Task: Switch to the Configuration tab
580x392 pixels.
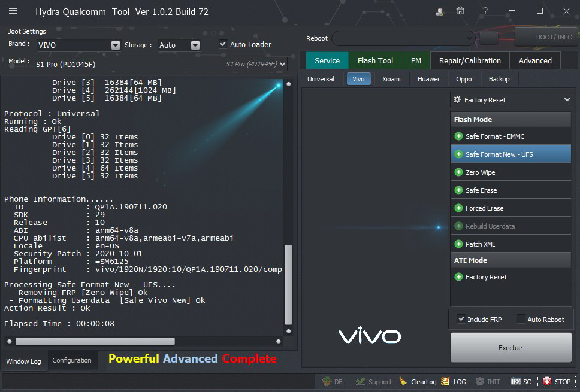Action: pos(72,360)
